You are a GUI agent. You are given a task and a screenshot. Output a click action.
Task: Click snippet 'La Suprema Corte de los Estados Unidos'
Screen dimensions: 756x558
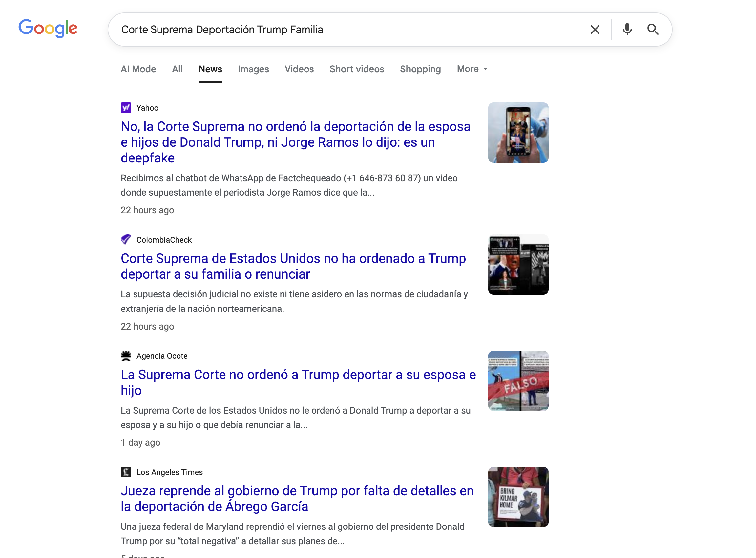(x=295, y=418)
